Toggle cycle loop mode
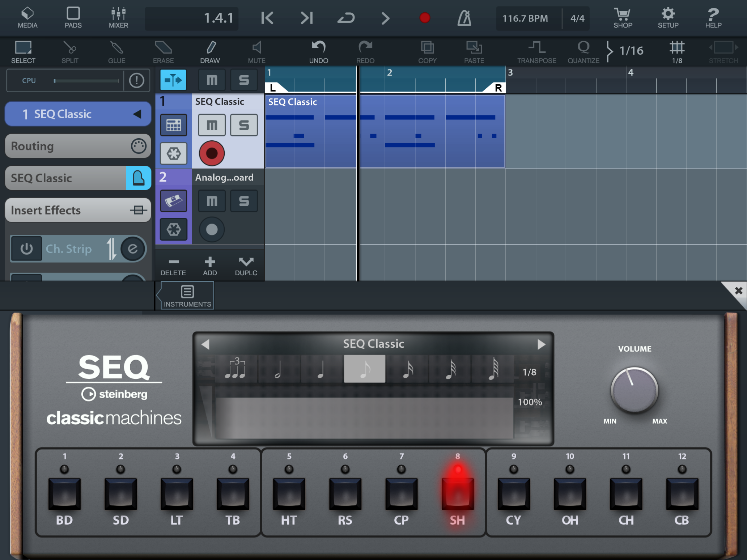 coord(346,18)
